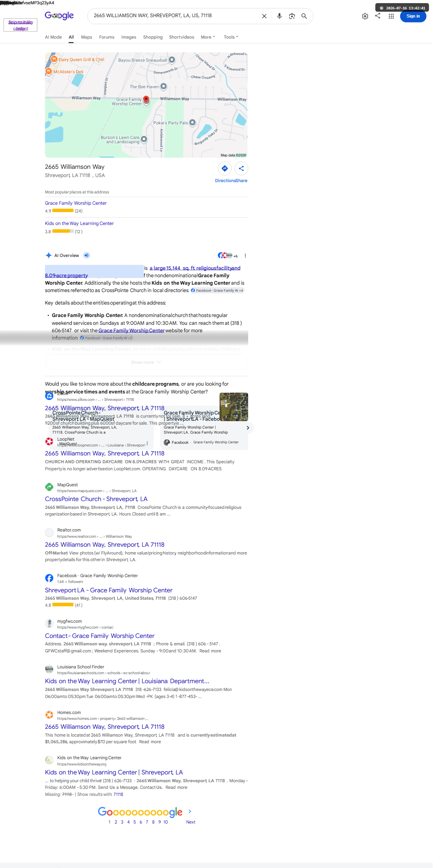Switch to Maps tab

click(87, 37)
